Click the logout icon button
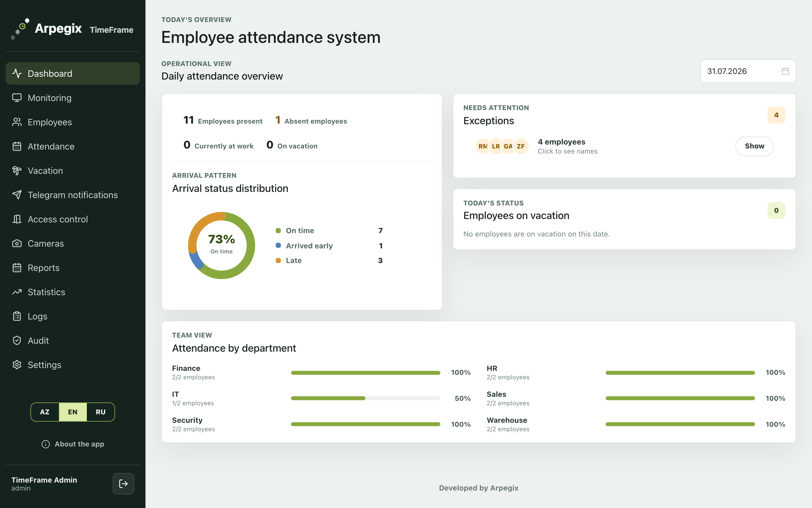 123,483
